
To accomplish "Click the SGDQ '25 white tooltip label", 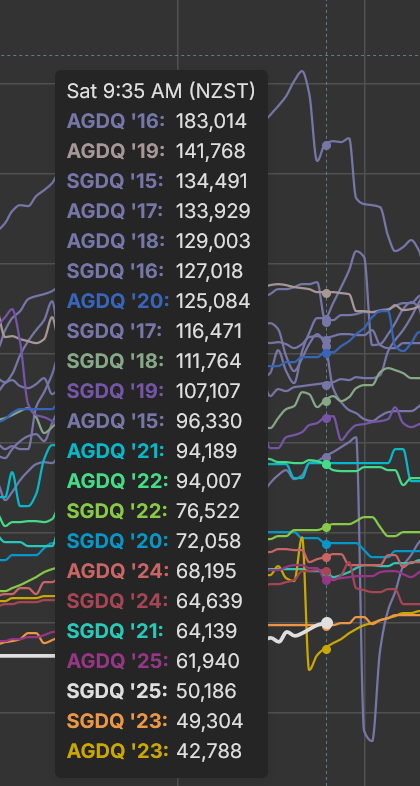I will 117,691.
